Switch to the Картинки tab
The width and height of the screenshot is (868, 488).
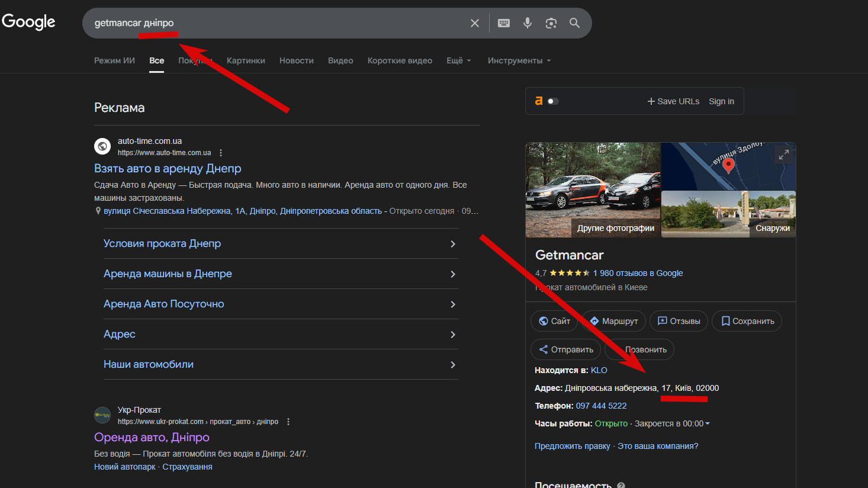[x=246, y=60]
